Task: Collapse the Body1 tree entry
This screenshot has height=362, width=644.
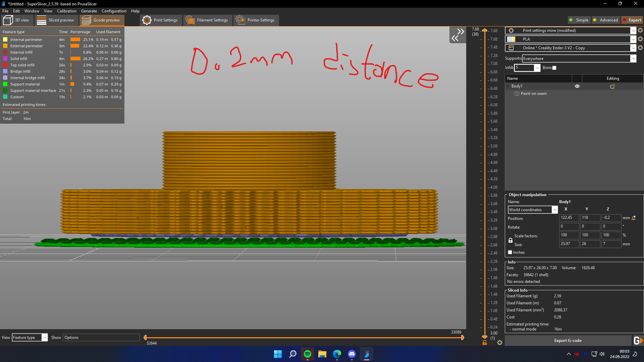Action: [507, 86]
